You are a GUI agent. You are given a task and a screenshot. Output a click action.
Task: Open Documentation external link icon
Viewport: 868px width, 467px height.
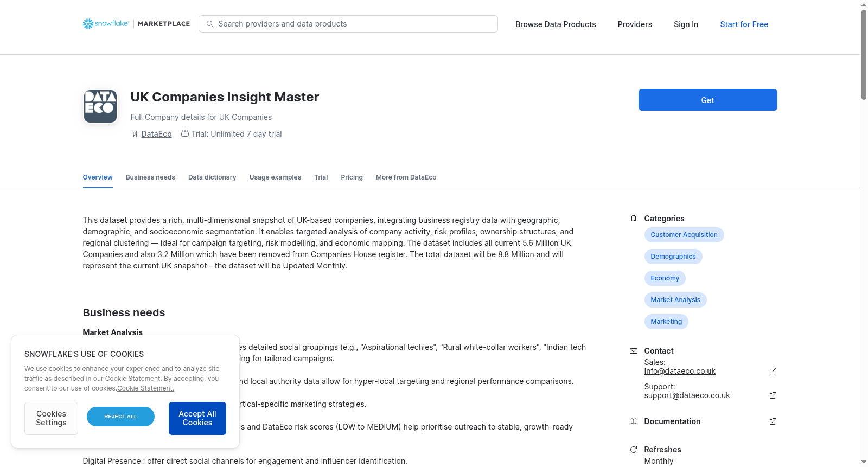[773, 421]
